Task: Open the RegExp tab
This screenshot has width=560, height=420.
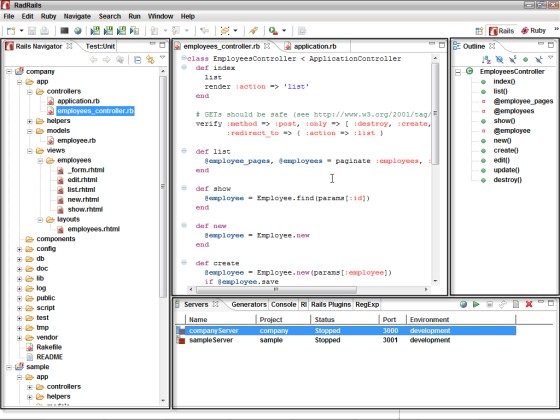Action: coord(367,305)
